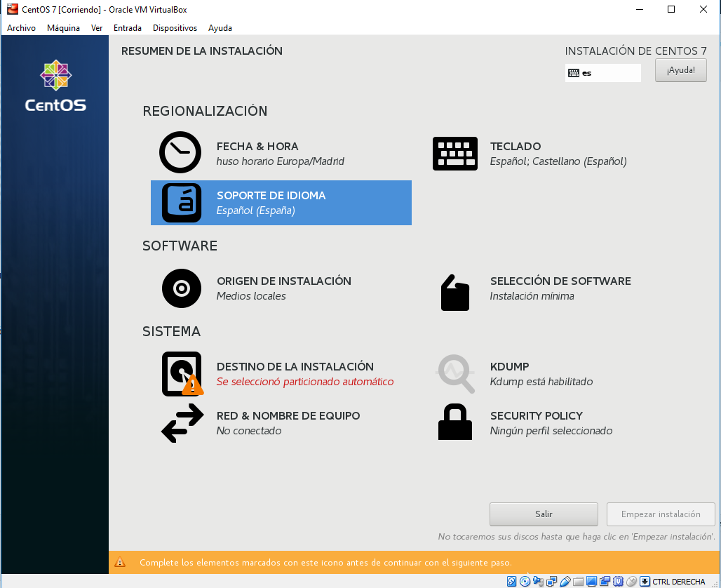721x588 pixels.
Task: Click the Salir button
Action: [x=544, y=514]
